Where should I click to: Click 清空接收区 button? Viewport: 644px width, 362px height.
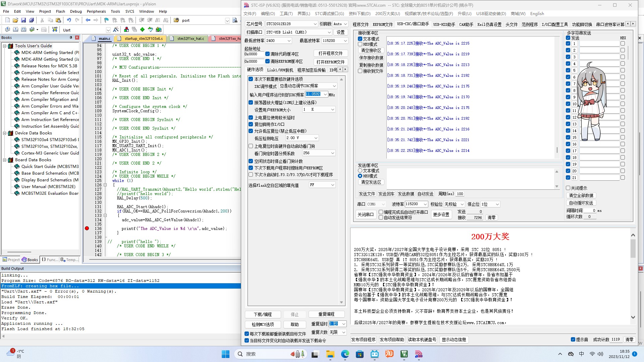tap(371, 50)
